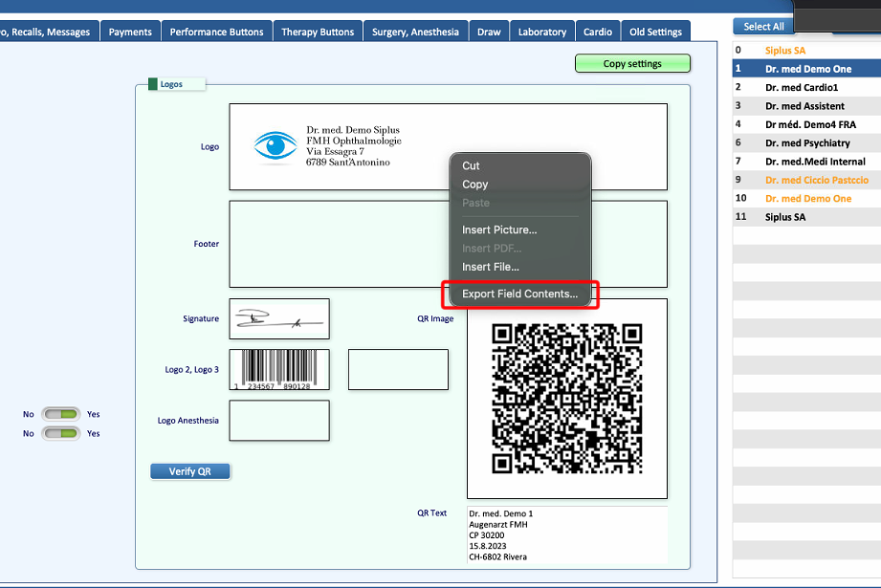Viewport: 881px width, 588px height.
Task: Click the Verify QR button
Action: pyautogui.click(x=190, y=471)
